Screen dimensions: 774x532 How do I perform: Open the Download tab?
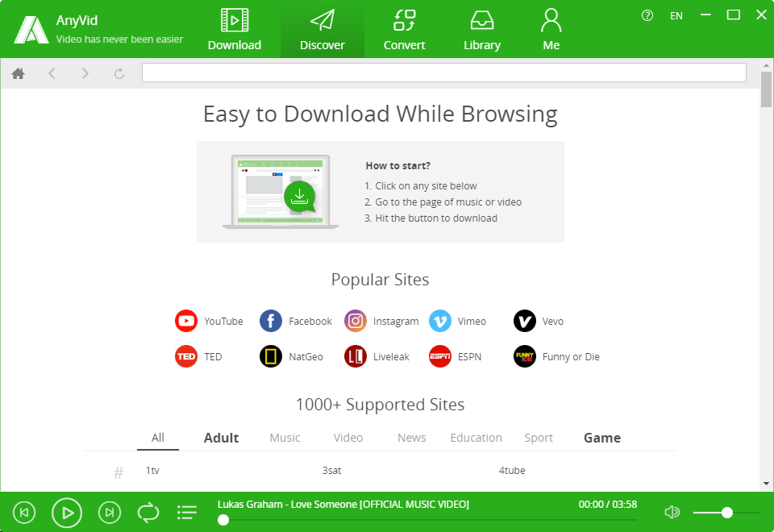[235, 30]
